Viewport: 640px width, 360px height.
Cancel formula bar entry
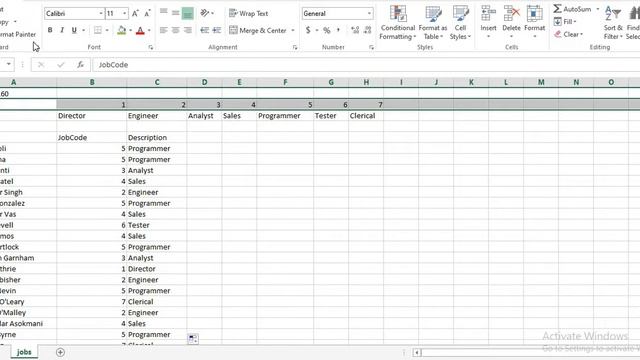(41, 64)
